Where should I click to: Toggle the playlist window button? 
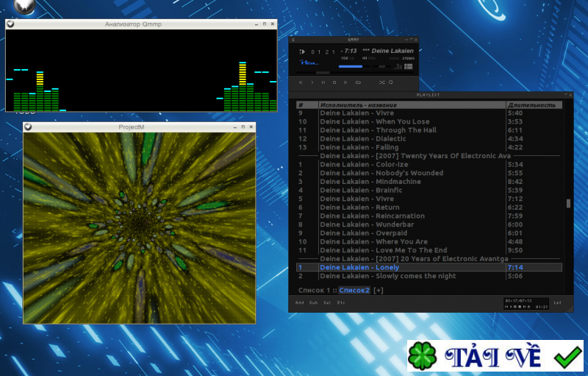pyautogui.click(x=408, y=66)
